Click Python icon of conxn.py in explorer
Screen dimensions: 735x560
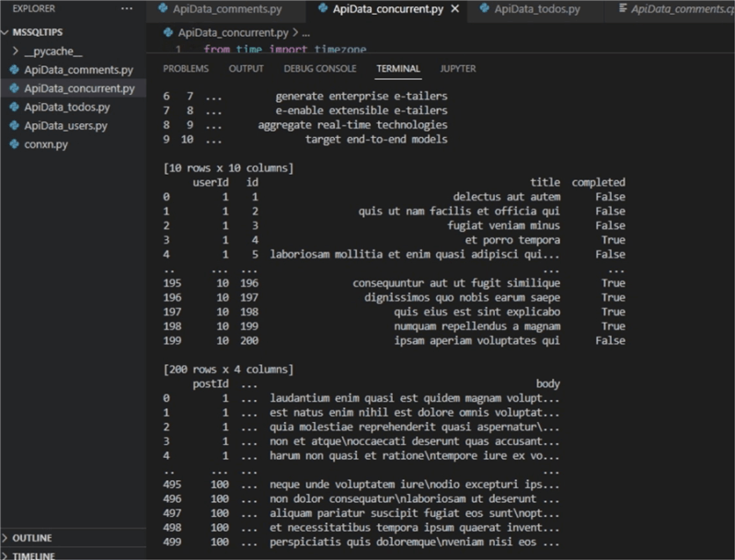[x=15, y=143]
